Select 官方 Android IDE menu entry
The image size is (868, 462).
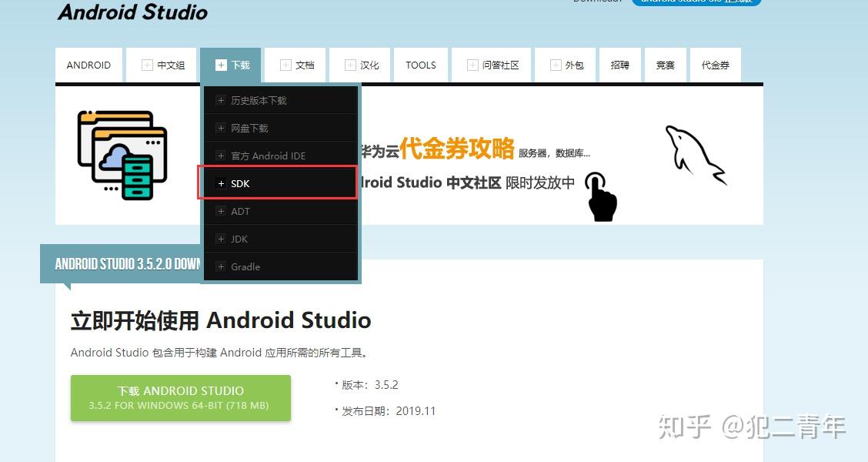coord(281,156)
